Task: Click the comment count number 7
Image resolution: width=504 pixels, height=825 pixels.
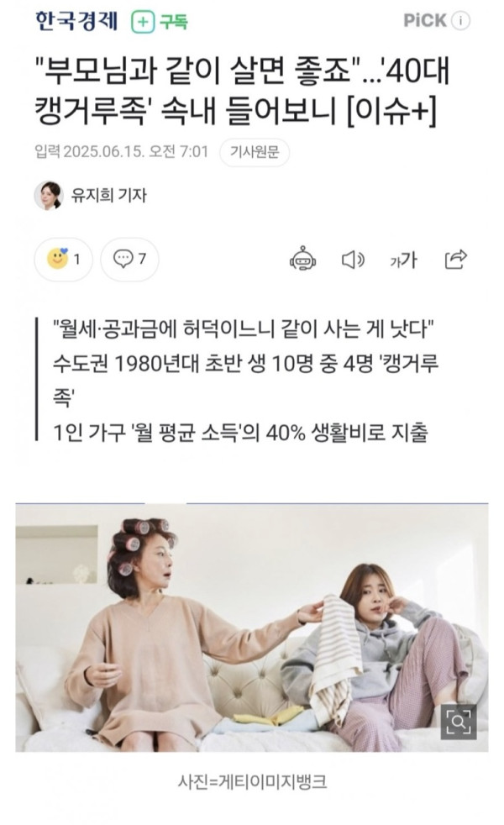Action: point(142,259)
